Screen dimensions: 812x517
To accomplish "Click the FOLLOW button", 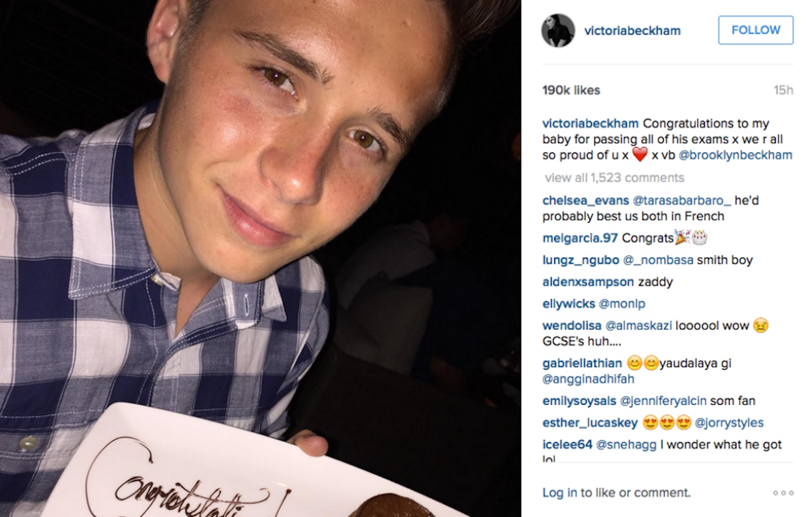I will coord(756,30).
